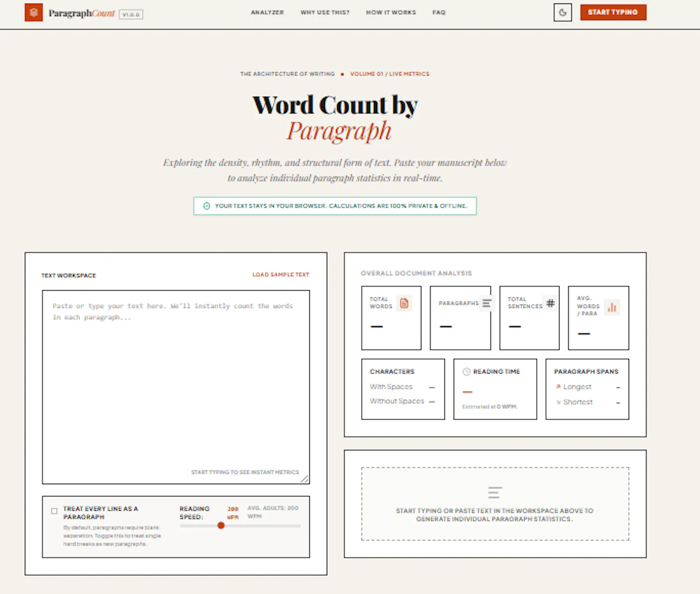Viewport: 700px width, 594px height.
Task: Click the Longest paragraph arrow icon
Action: coord(558,387)
